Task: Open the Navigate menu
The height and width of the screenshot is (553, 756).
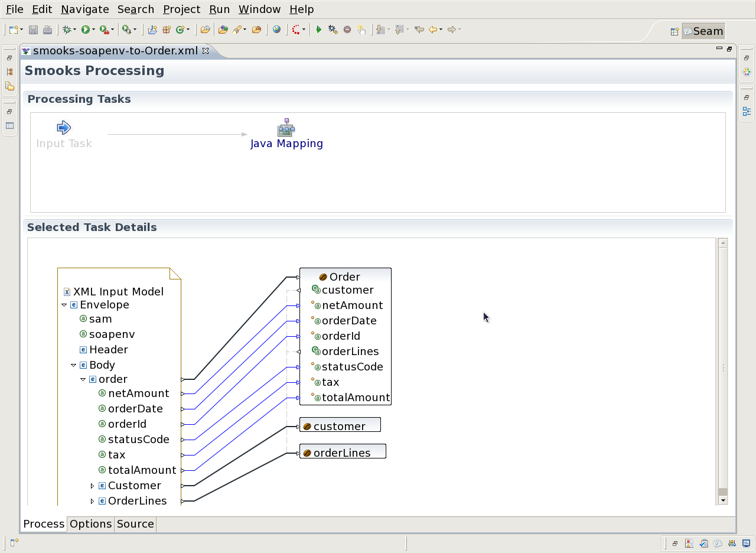Action: tap(85, 9)
